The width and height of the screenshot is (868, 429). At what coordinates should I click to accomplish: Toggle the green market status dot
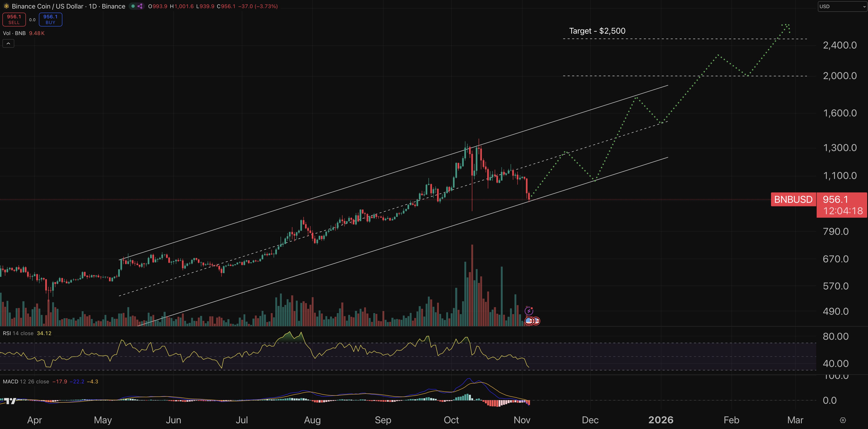tap(133, 6)
